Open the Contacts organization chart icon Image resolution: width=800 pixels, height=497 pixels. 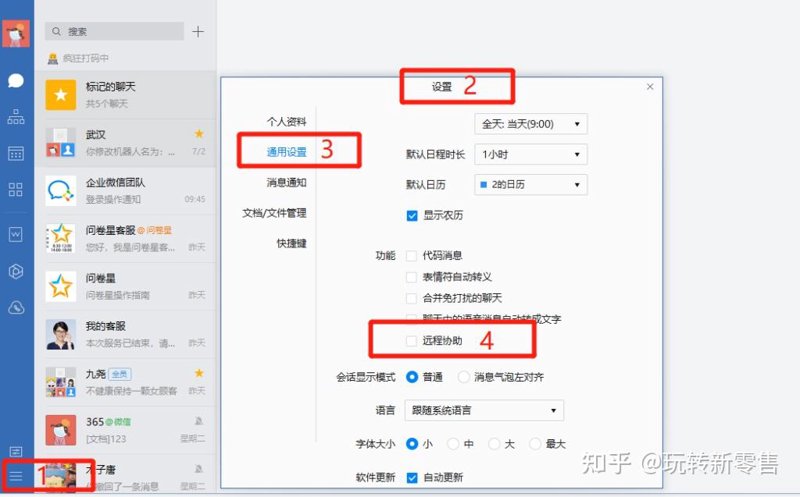tap(16, 117)
